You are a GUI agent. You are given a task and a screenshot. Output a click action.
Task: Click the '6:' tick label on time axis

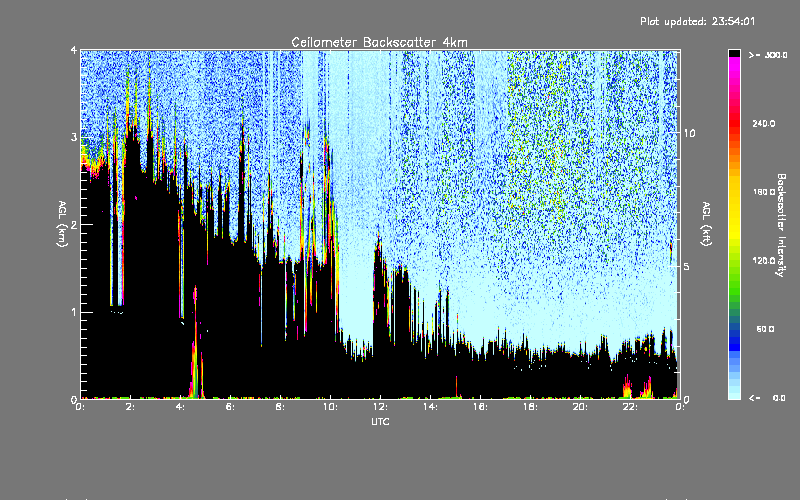(x=231, y=407)
